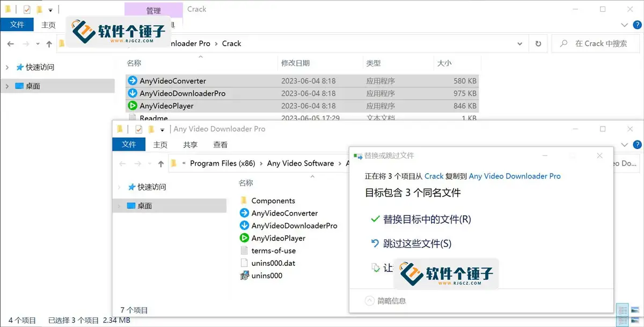Click inside the 在 Crack 中搜索 search box
Image resolution: width=644 pixels, height=327 pixels.
click(596, 43)
